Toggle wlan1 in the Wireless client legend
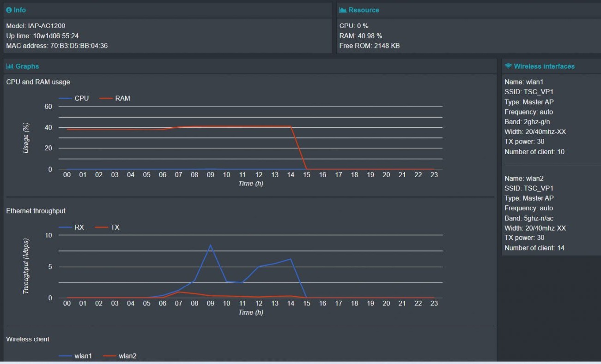This screenshot has width=601, height=364. click(x=76, y=356)
